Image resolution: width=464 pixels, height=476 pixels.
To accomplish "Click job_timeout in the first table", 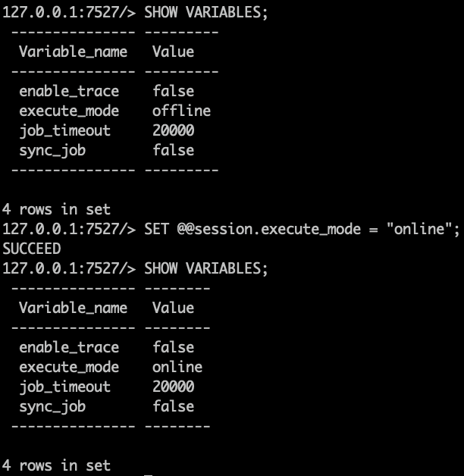I will coord(64,130).
